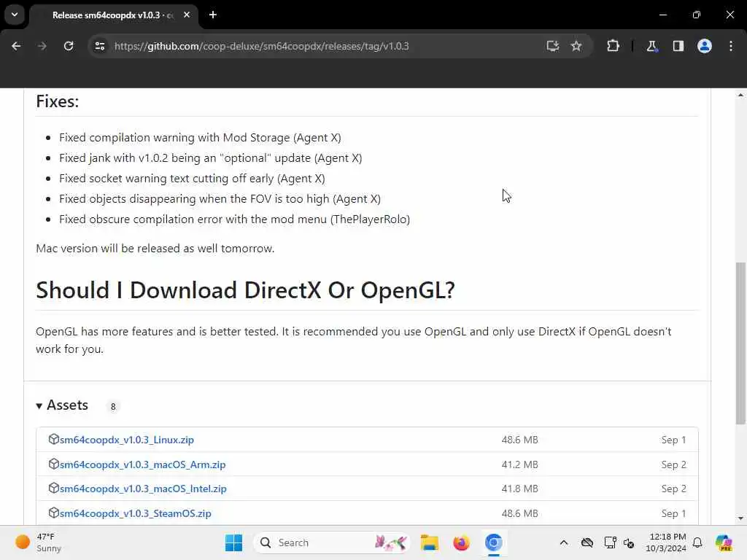Click the page vertical scrollbar thumb

point(740,343)
